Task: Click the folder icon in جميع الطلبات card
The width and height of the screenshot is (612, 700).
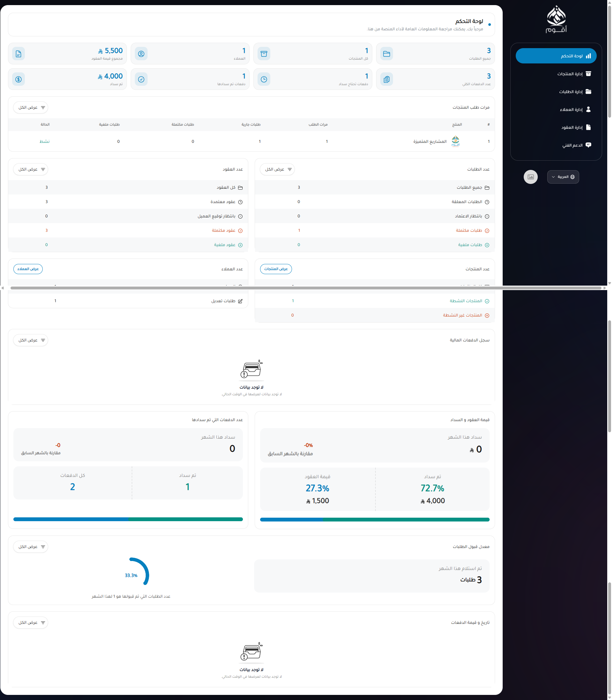Action: [386, 54]
